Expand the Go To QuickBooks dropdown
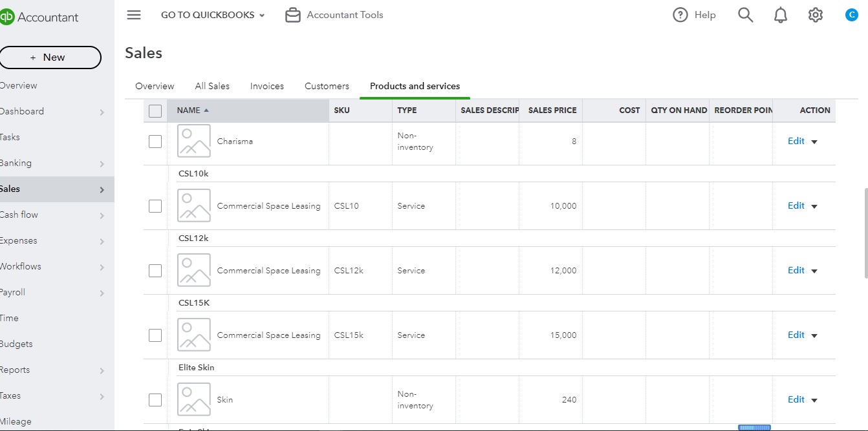 [x=213, y=15]
